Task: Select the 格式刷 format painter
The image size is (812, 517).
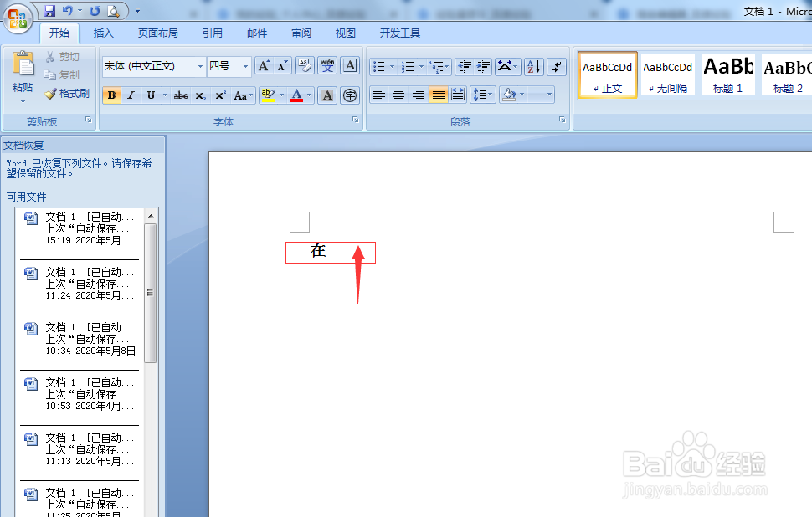Action: [67, 94]
